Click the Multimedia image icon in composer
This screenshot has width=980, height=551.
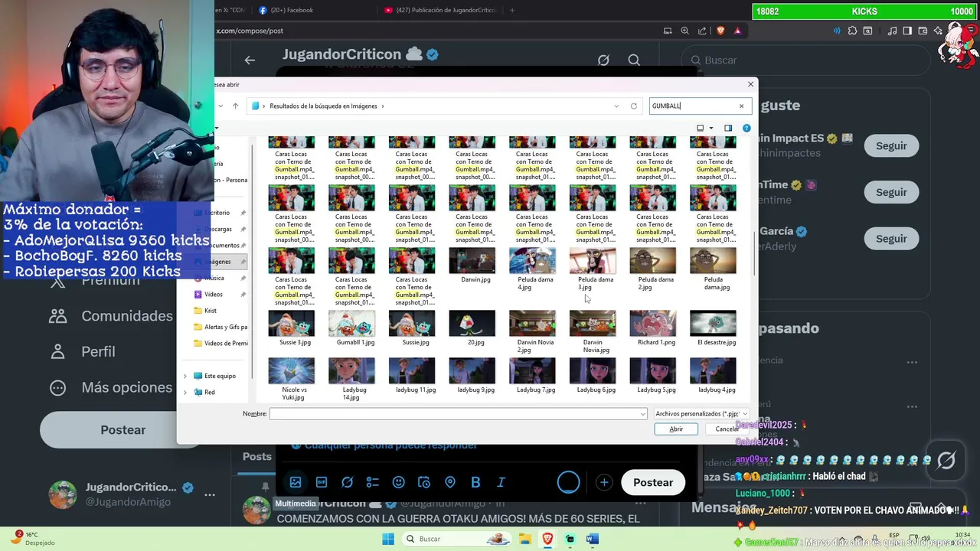[x=296, y=482]
